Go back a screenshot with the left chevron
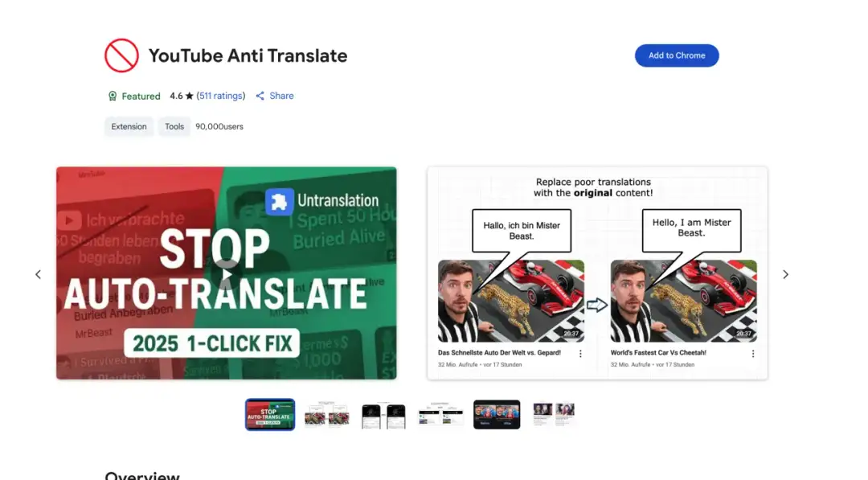 (38, 274)
